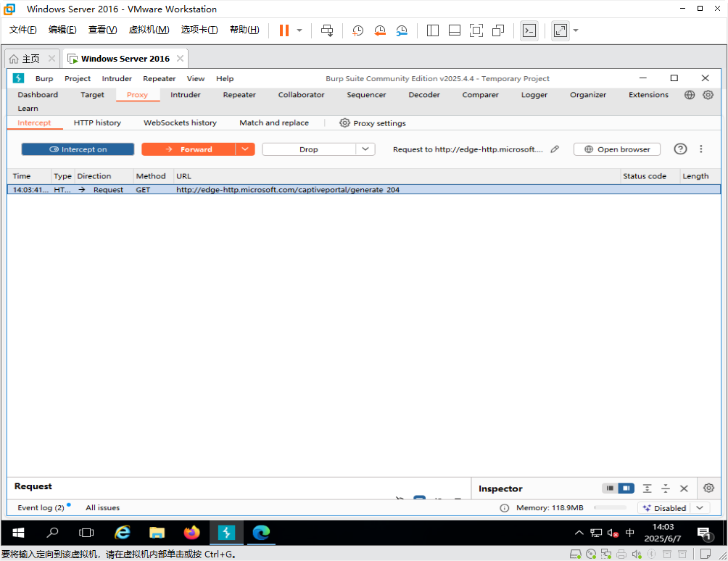The image size is (728, 561).
Task: Click the stretch guest display icon
Action: click(x=561, y=30)
